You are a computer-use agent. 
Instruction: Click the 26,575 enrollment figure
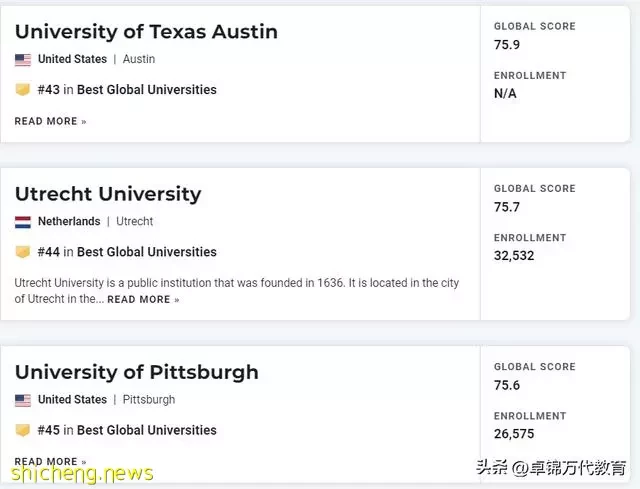coord(514,433)
